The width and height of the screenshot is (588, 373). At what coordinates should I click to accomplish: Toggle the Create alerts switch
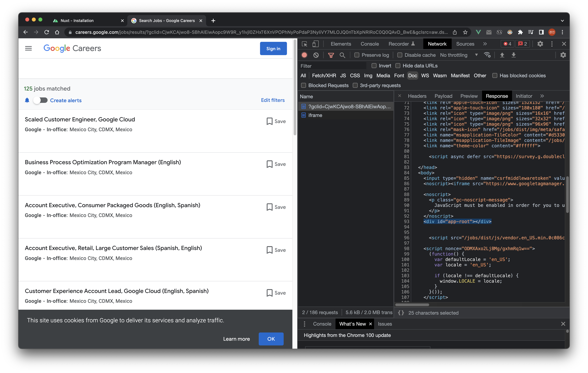click(x=41, y=100)
